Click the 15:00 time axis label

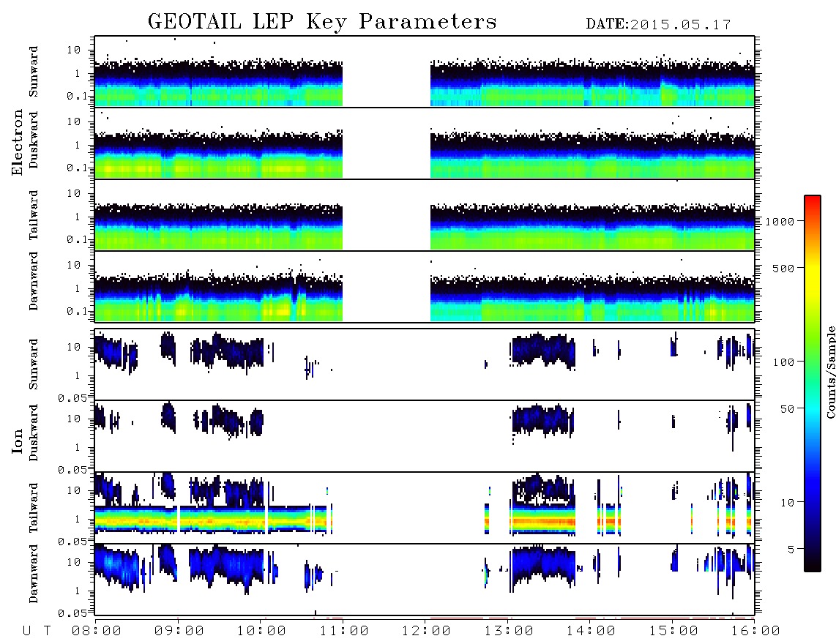[673, 632]
